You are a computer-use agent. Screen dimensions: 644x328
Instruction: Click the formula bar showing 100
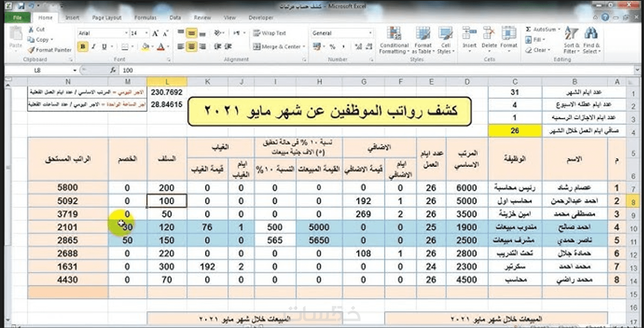point(377,70)
